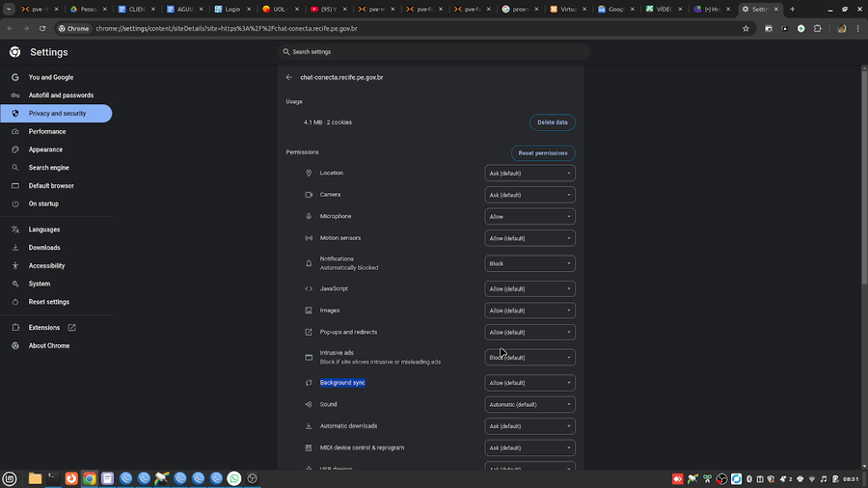This screenshot has width=868, height=488.
Task: Switch to the Login browser tab
Action: point(233,9)
